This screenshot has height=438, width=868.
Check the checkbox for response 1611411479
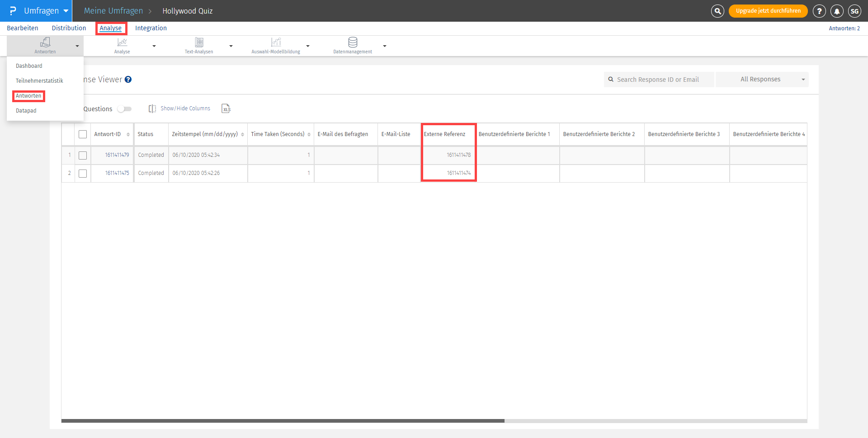83,155
